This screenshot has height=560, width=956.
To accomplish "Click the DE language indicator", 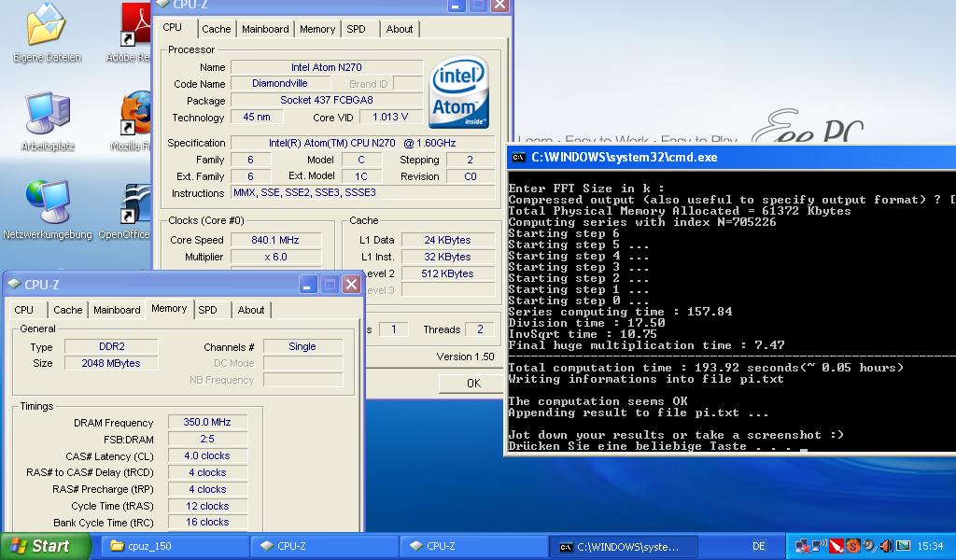I will pyautogui.click(x=758, y=546).
